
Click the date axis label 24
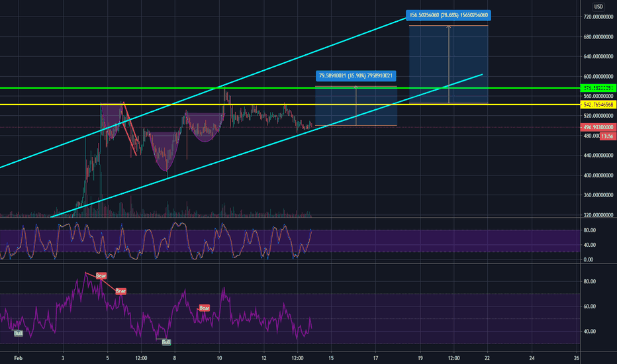pyautogui.click(x=532, y=358)
